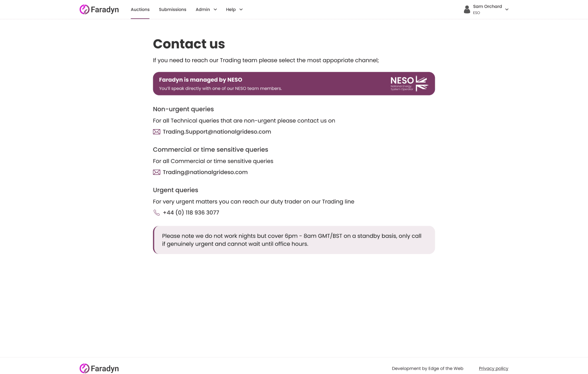Open the Privacy policy link
This screenshot has width=588, height=374.
493,369
